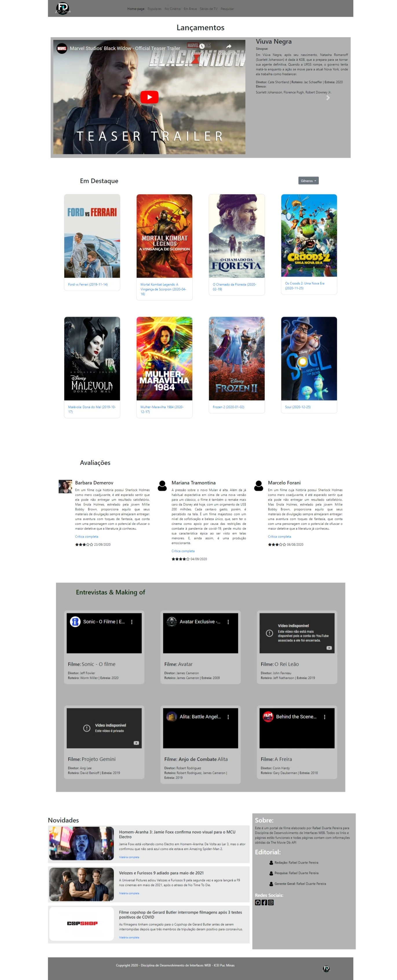Open Crítica completa under Mariana Tramontina
Screen dimensions: 397x980
(x=183, y=551)
